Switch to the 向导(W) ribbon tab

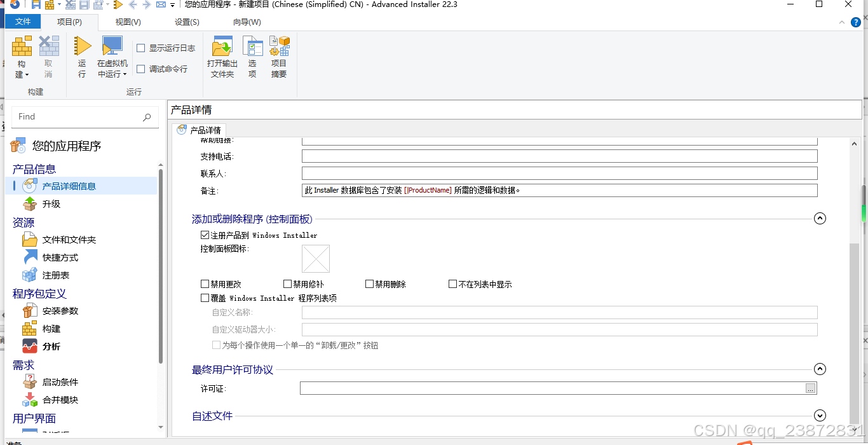[247, 22]
